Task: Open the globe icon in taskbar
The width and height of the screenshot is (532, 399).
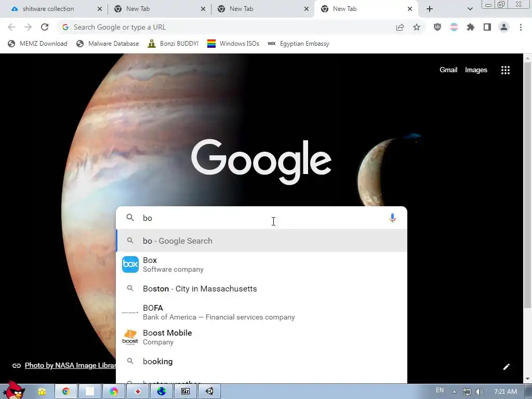Action: (x=162, y=392)
